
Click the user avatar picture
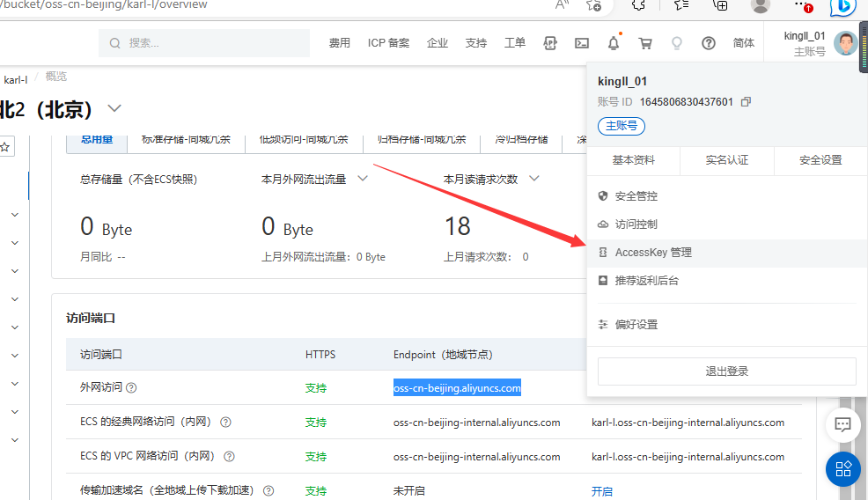pyautogui.click(x=845, y=43)
